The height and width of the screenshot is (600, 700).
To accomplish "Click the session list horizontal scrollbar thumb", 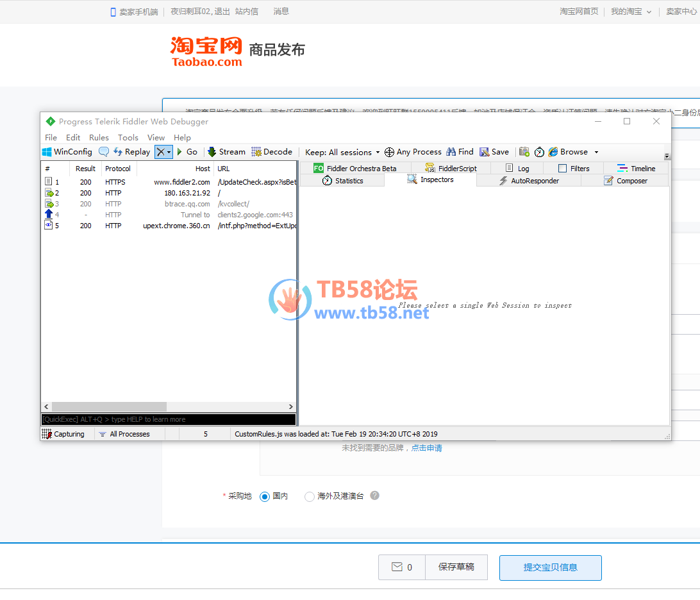I will (x=110, y=406).
